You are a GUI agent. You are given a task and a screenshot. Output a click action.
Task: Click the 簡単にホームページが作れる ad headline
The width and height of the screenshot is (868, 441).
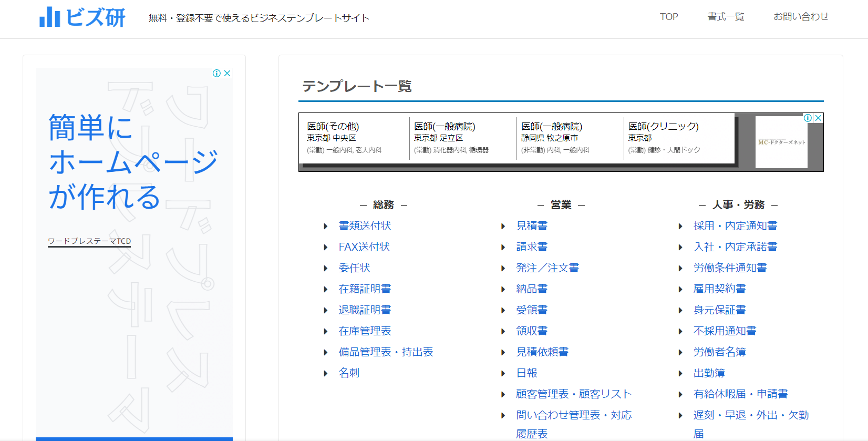pos(133,162)
